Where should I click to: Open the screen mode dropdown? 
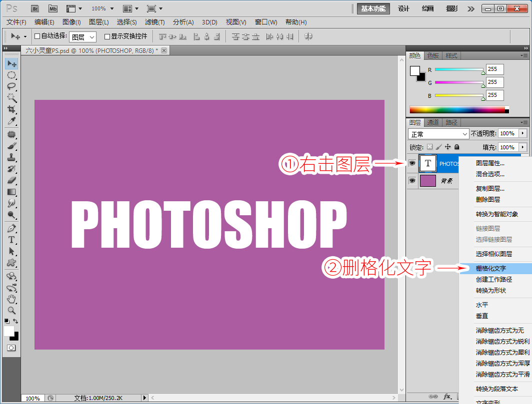154,9
